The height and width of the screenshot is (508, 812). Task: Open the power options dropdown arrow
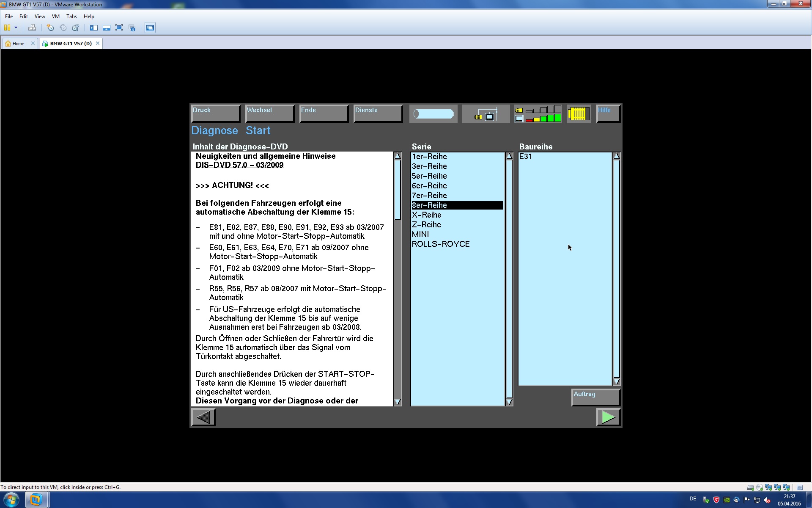point(16,28)
